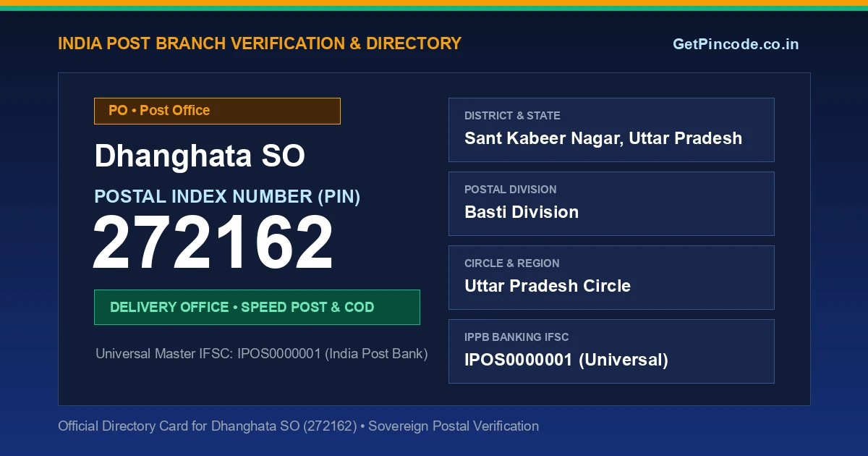Click the CIRCLE & REGION label

pyautogui.click(x=512, y=263)
